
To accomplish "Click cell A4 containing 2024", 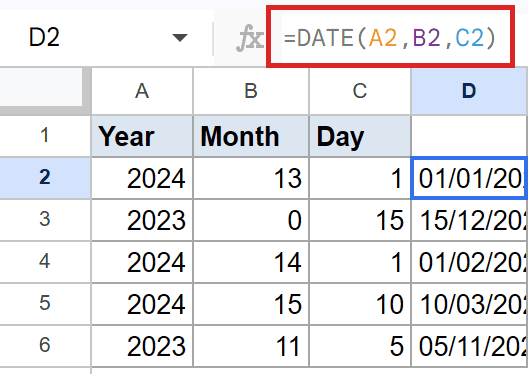I will pos(142,262).
